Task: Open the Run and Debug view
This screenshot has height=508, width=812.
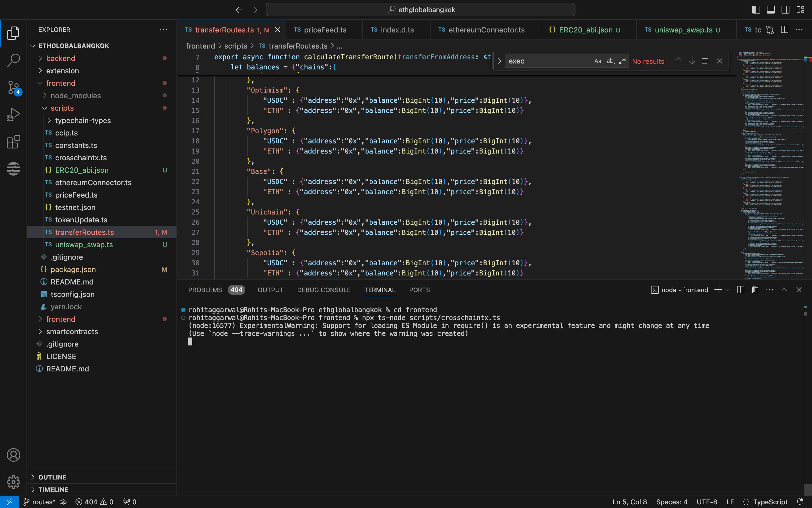Action: 14,115
